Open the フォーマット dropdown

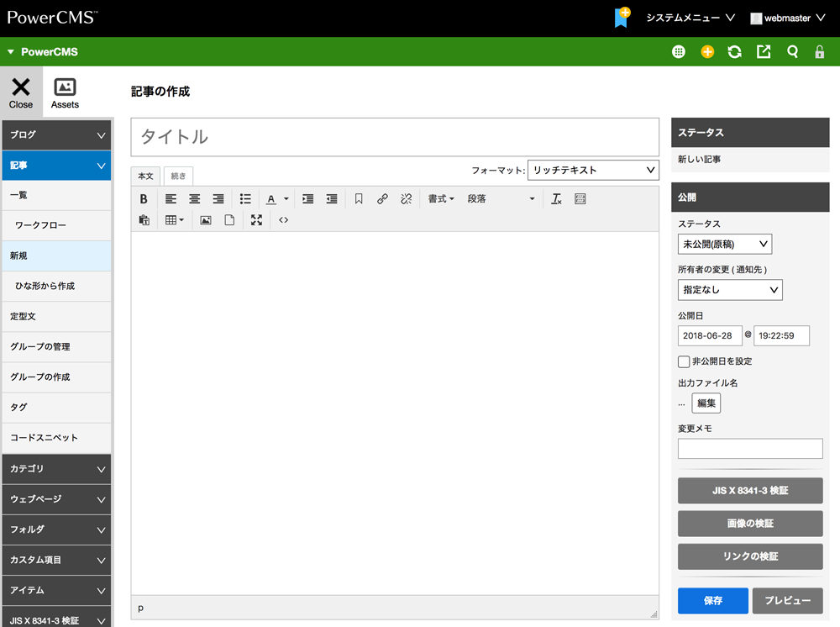(593, 170)
